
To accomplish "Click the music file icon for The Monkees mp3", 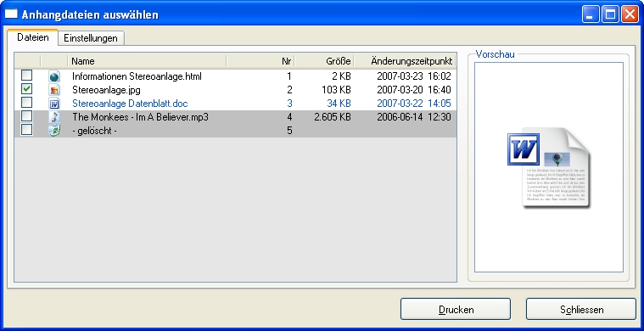I will coord(54,117).
